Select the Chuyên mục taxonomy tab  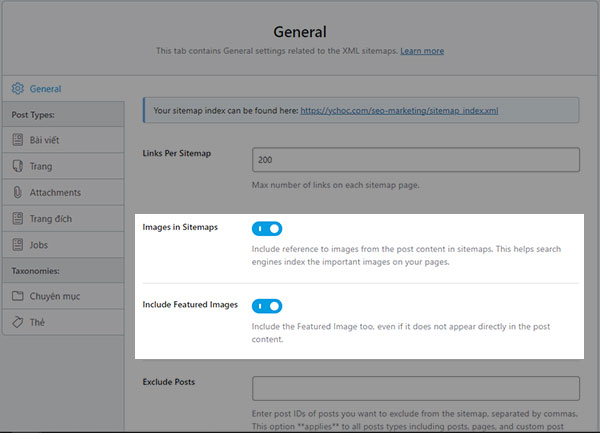click(63, 296)
